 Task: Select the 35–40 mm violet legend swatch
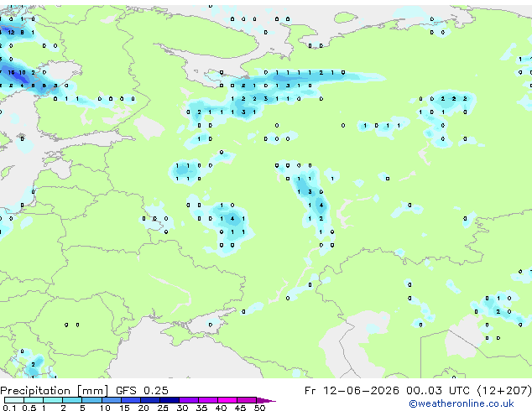pos(207,400)
